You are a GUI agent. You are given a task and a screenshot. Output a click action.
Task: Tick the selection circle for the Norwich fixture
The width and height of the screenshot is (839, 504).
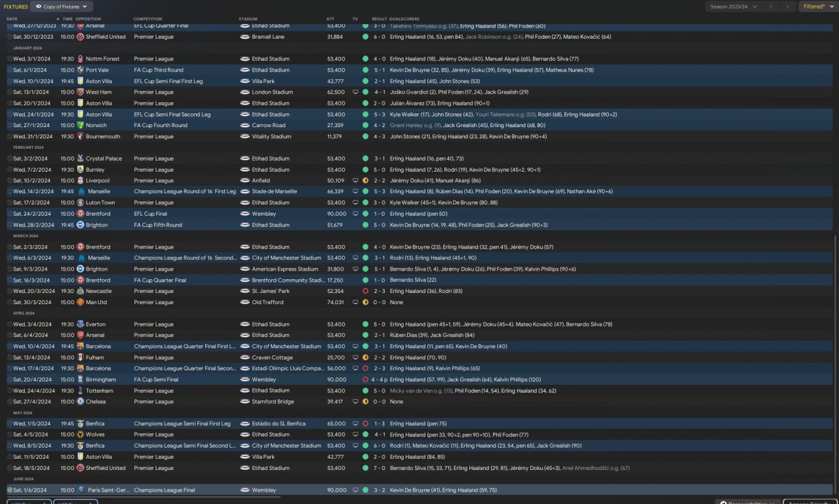pyautogui.click(x=10, y=125)
